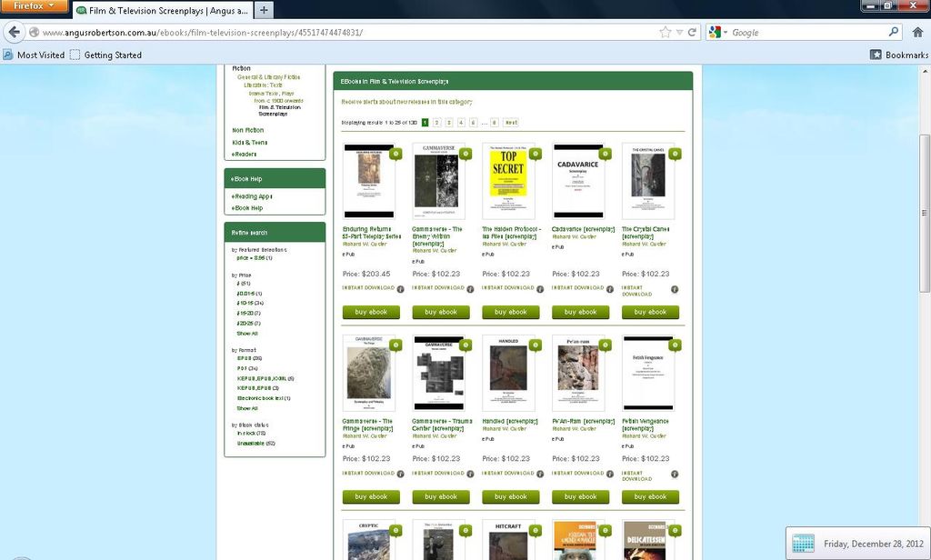This screenshot has width=931, height=560.
Task: Open the URL history dropdown arrow
Action: point(679,32)
